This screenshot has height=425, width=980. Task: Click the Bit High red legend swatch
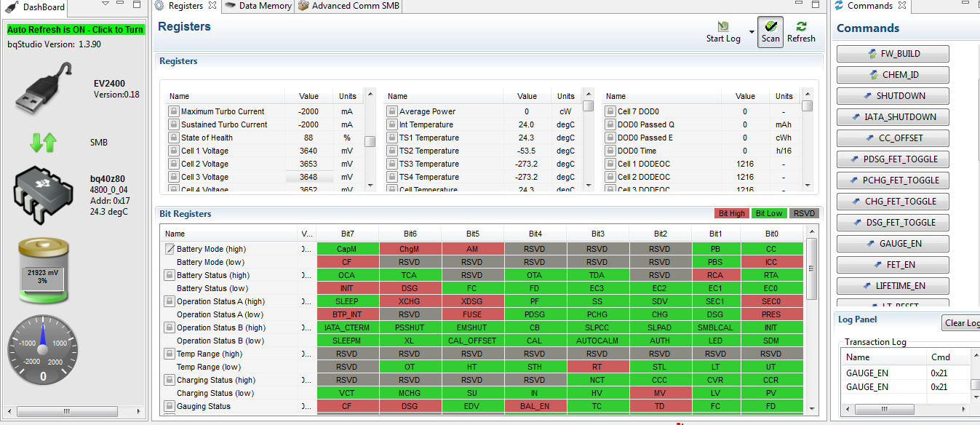click(x=732, y=213)
